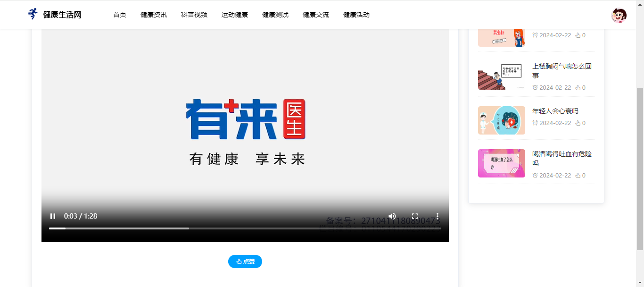Open 健康测试 nav item
Viewport: 644px width, 287px height.
(x=275, y=15)
